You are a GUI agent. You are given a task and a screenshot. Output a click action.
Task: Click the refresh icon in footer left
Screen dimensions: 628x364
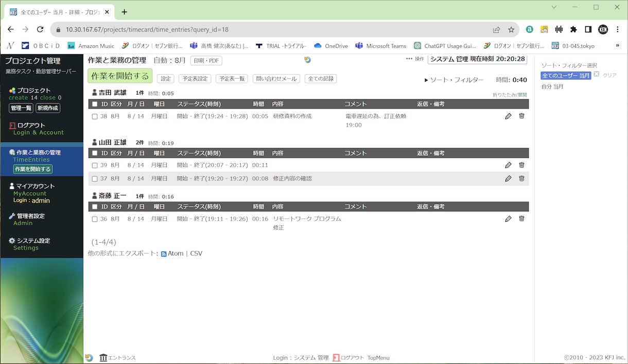click(x=89, y=357)
